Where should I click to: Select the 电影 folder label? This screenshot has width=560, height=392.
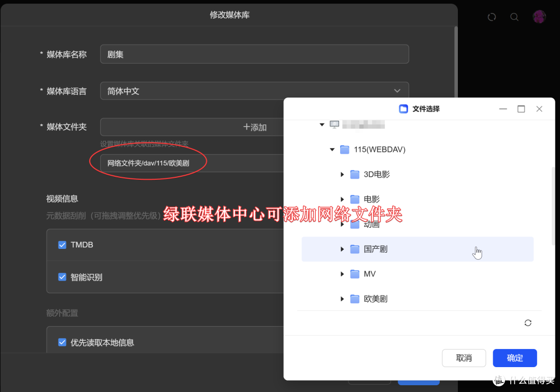(x=371, y=199)
